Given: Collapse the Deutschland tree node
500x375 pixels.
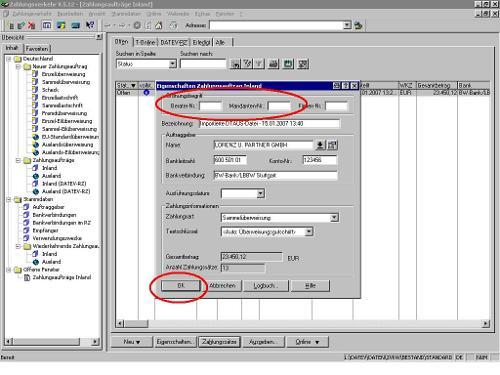Looking at the screenshot, I should click(9, 59).
